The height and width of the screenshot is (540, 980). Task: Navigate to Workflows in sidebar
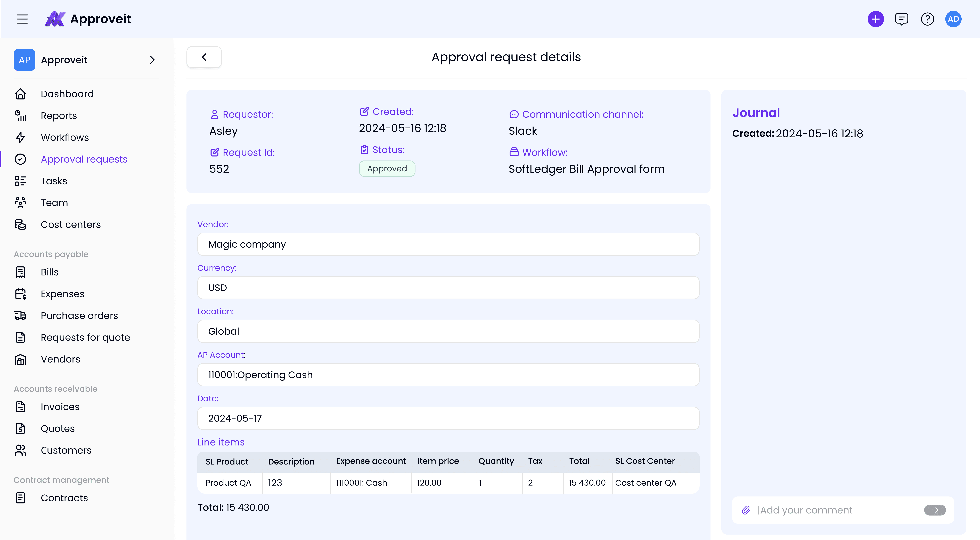65,137
